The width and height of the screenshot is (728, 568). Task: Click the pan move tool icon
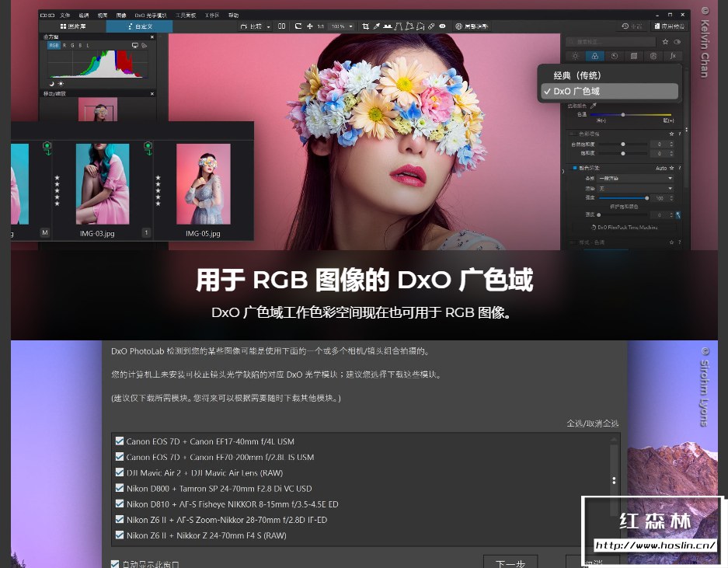pyautogui.click(x=310, y=26)
